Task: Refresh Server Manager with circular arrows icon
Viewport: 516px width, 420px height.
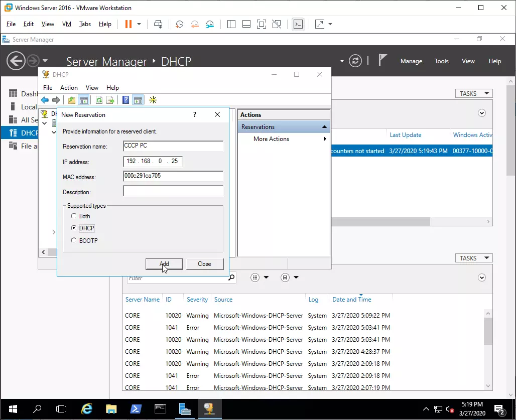Action: pyautogui.click(x=355, y=61)
